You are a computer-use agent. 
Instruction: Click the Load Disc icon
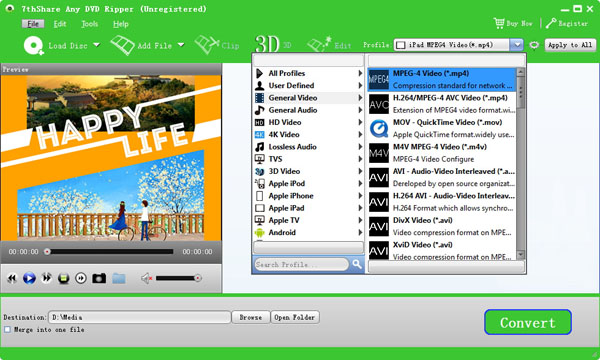click(34, 46)
